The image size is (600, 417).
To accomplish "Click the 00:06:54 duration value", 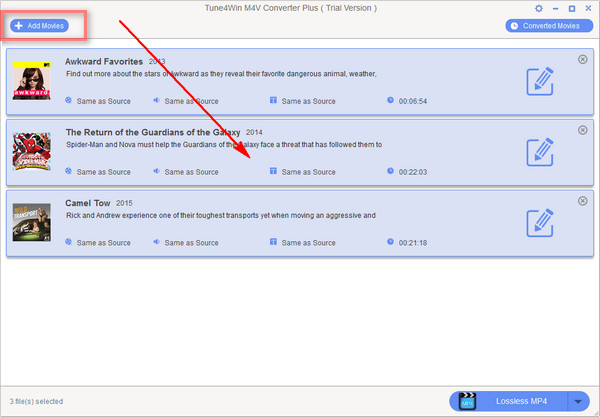I will coord(412,101).
